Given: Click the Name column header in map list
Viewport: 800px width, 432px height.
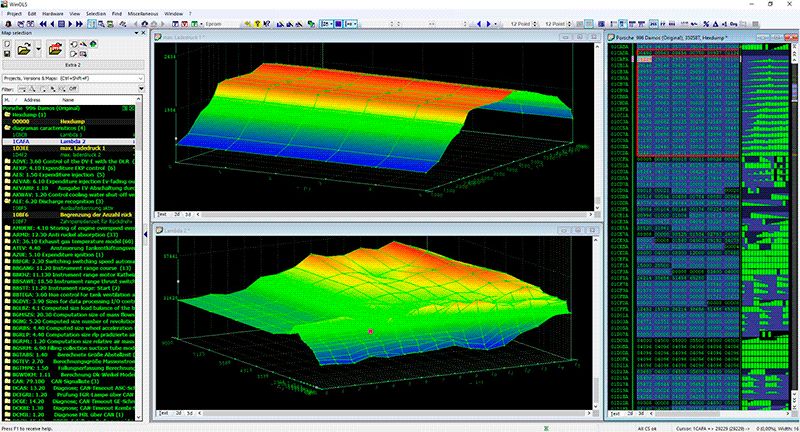Looking at the screenshot, I should (68, 100).
